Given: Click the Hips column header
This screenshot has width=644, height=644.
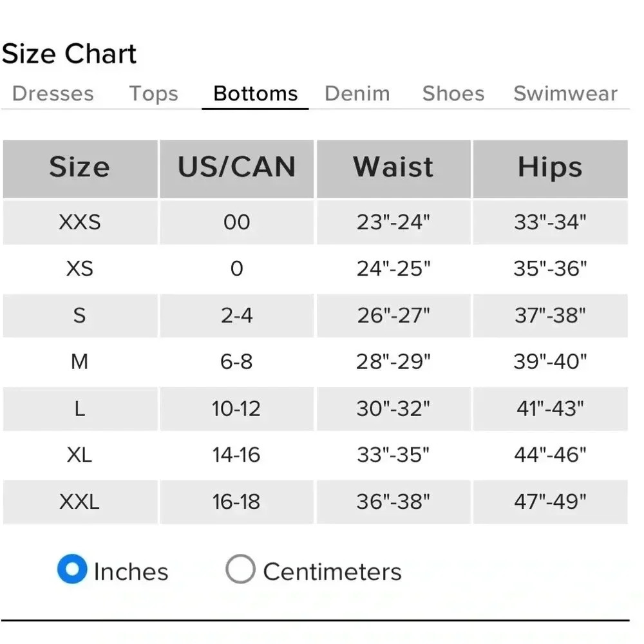Looking at the screenshot, I should (550, 168).
